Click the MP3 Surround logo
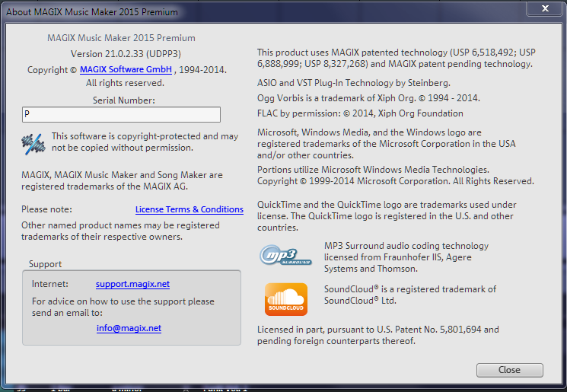This screenshot has width=567, height=392. point(285,255)
